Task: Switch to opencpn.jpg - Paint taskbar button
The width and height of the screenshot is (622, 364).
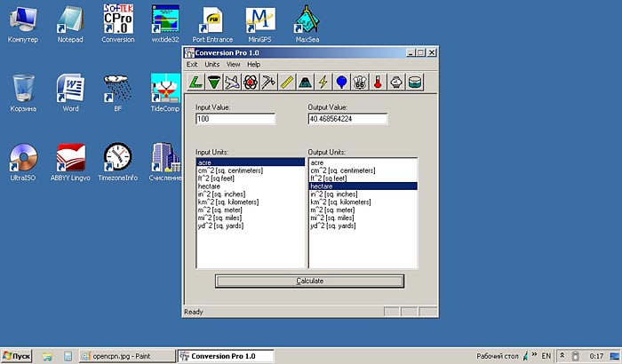Action: [126, 356]
